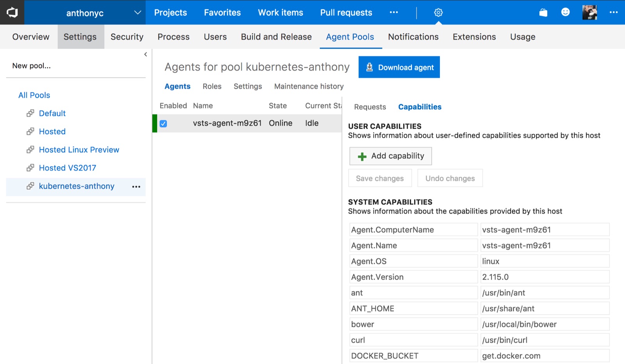
Task: Click the /usr/bin/curl value field
Action: click(x=545, y=340)
